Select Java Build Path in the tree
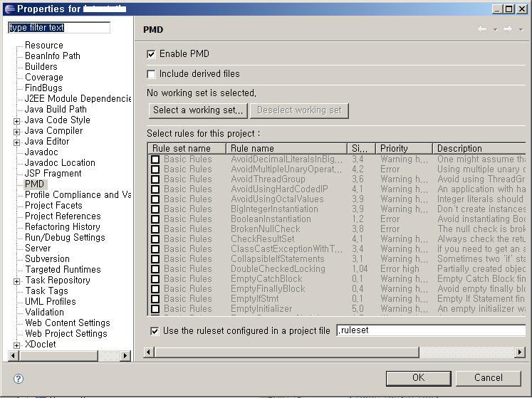The image size is (532, 398). point(56,109)
